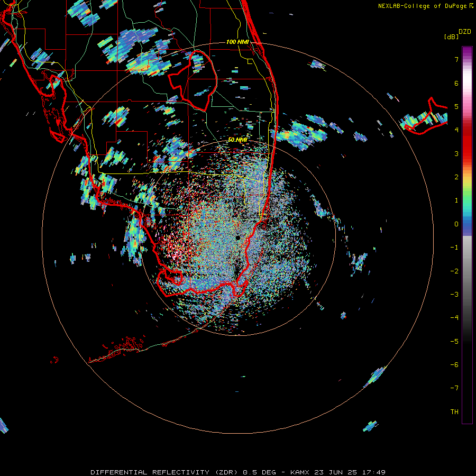Click the 0 value on the color scale
Viewport: 476px width, 476px height.
click(456, 224)
